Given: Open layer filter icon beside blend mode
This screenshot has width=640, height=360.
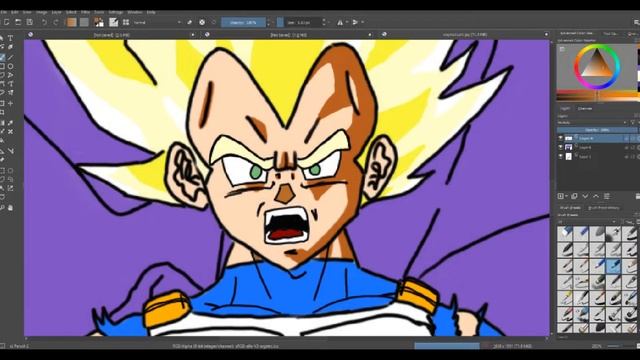Looking at the screenshot, I should click(x=633, y=122).
